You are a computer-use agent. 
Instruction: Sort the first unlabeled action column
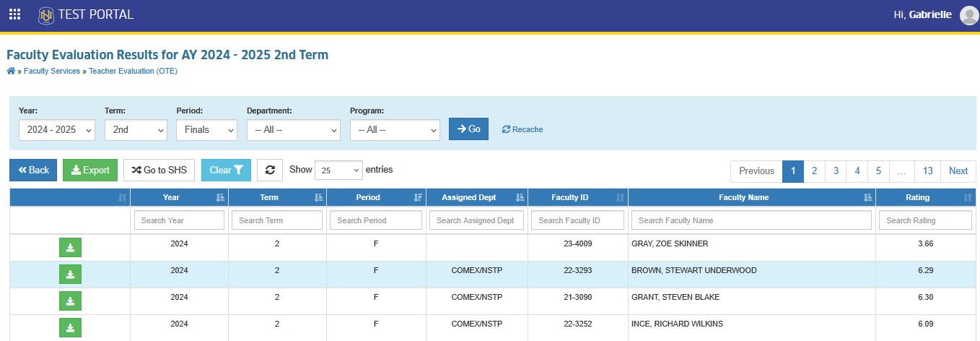click(70, 197)
